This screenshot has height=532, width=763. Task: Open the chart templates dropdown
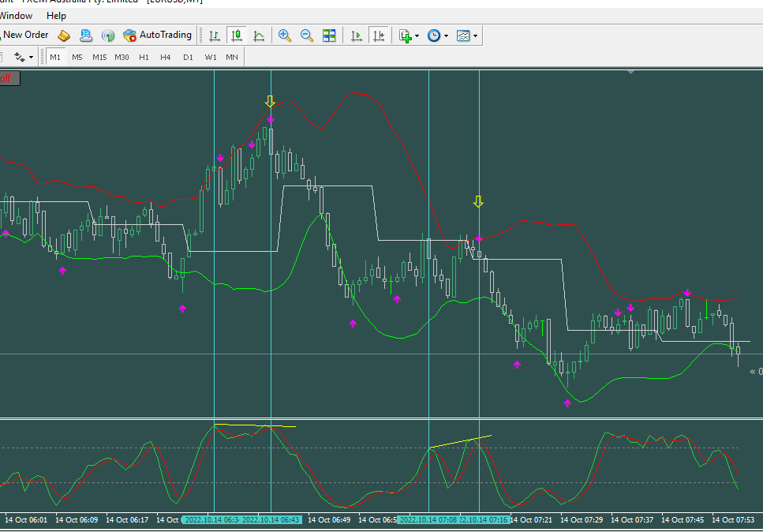[x=466, y=36]
